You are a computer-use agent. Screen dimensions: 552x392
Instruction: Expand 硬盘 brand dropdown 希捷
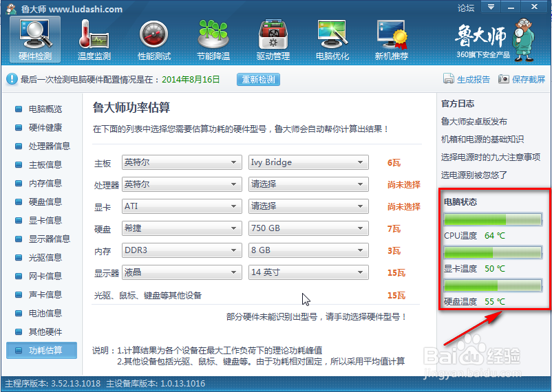coord(182,228)
